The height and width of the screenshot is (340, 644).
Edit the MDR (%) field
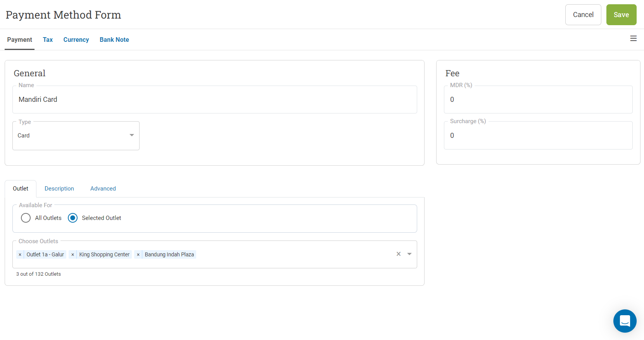pyautogui.click(x=538, y=100)
